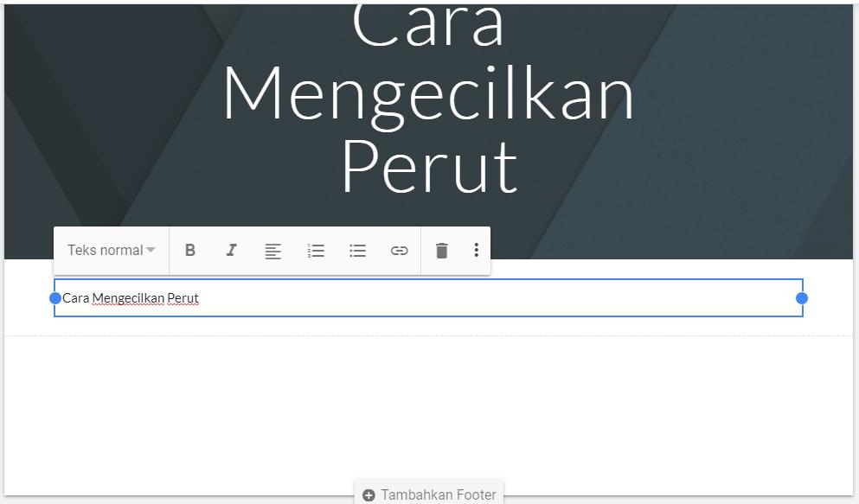
Task: Add a hyperlink to the text
Action: pos(400,251)
